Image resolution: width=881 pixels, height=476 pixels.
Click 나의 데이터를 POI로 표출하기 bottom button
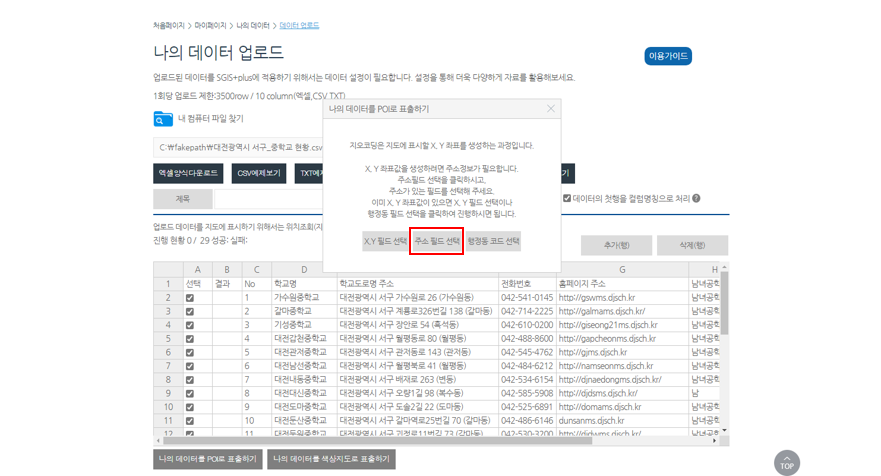point(207,459)
